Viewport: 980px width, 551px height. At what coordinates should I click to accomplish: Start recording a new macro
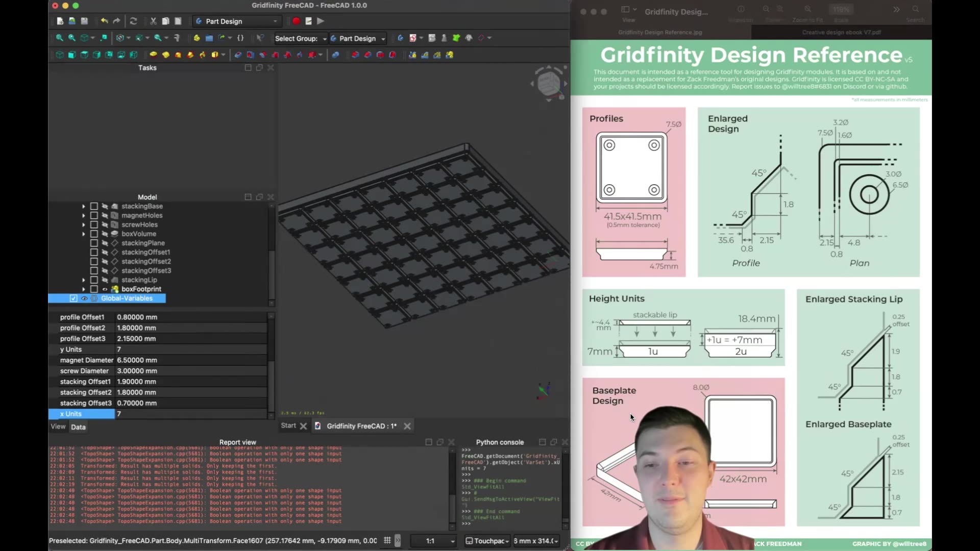(x=296, y=21)
